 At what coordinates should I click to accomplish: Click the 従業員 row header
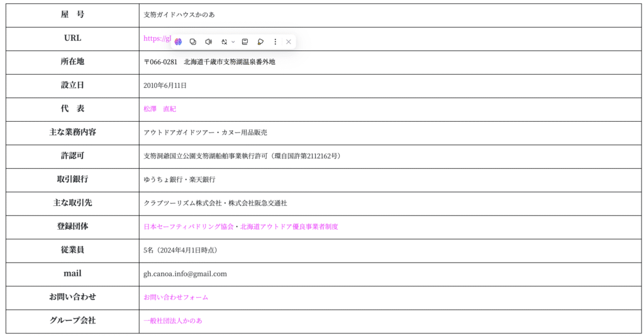(x=73, y=250)
